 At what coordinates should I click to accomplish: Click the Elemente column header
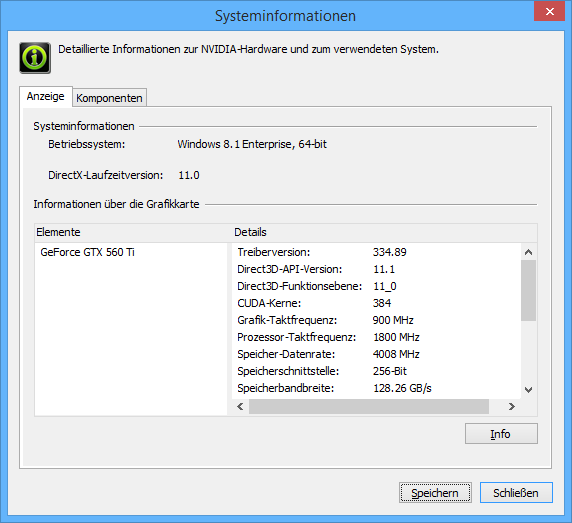(133, 232)
